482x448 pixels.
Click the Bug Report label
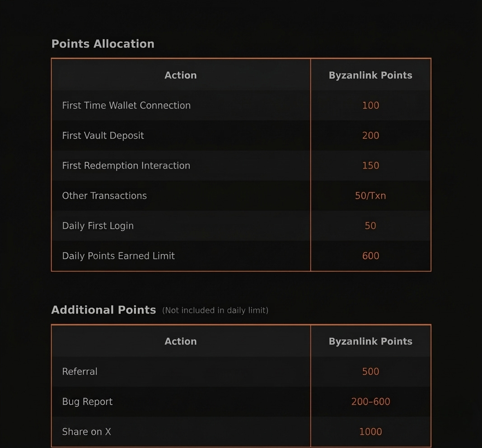coord(87,401)
